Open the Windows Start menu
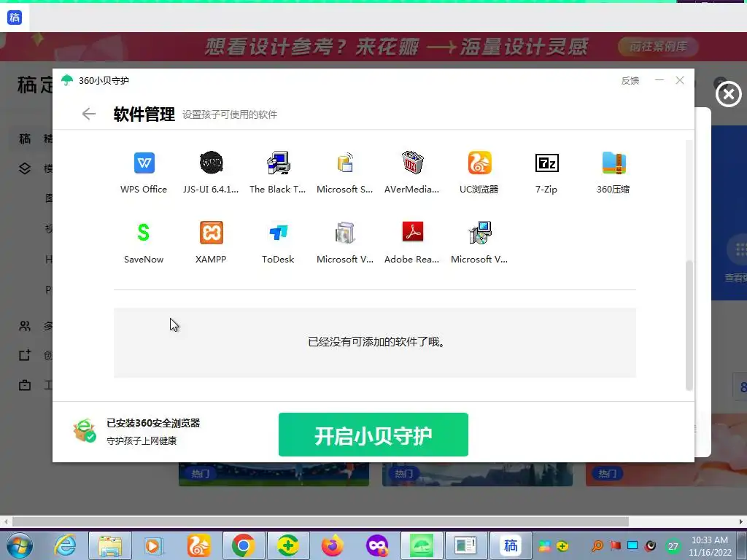Viewport: 747px width, 560px height. click(19, 545)
